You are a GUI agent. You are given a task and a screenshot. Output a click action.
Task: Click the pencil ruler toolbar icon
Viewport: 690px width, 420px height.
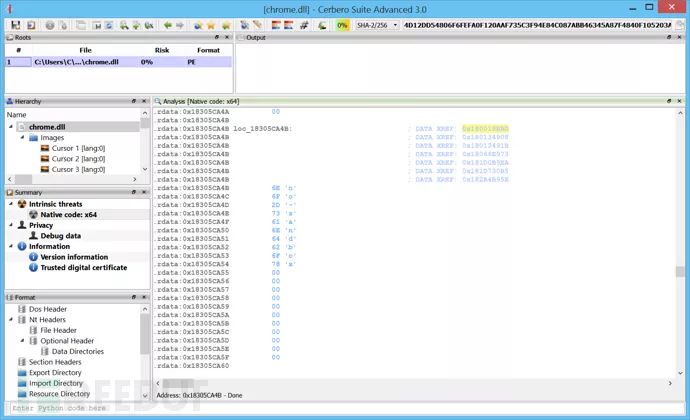pyautogui.click(x=258, y=26)
